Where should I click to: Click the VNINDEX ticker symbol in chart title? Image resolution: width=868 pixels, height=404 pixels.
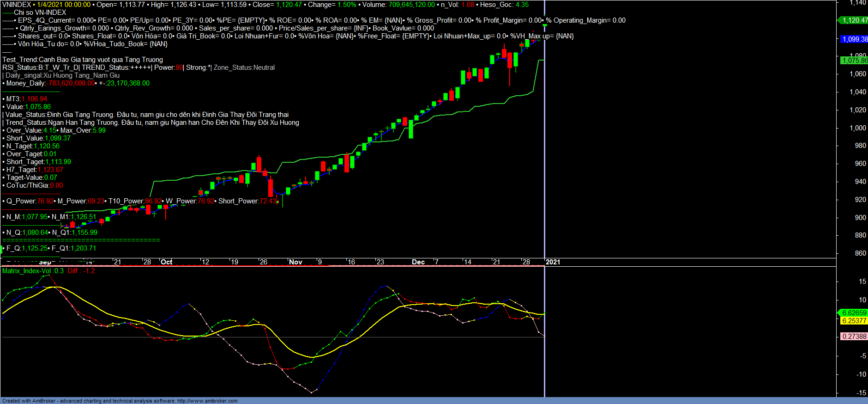[17, 5]
